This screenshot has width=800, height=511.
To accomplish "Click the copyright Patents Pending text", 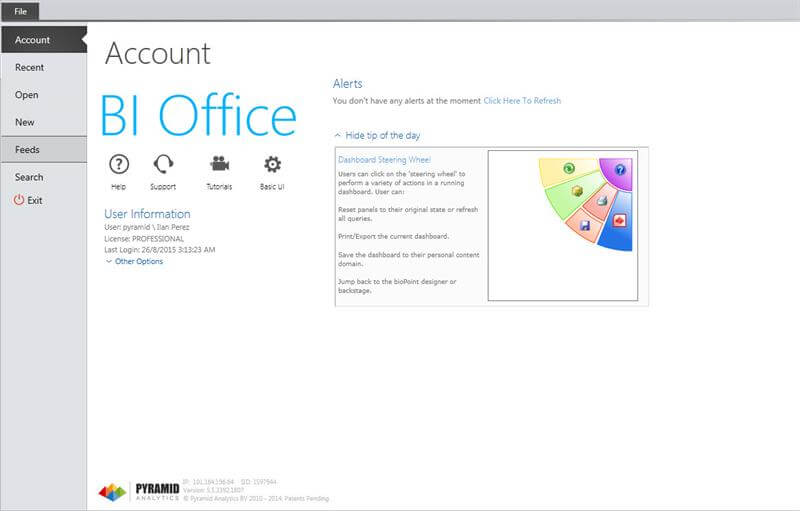I will (256, 499).
